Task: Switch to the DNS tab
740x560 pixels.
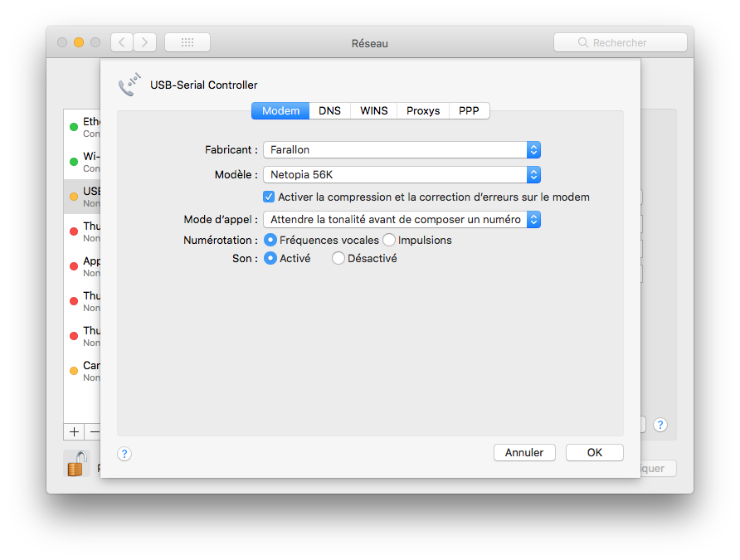Action: pyautogui.click(x=329, y=111)
